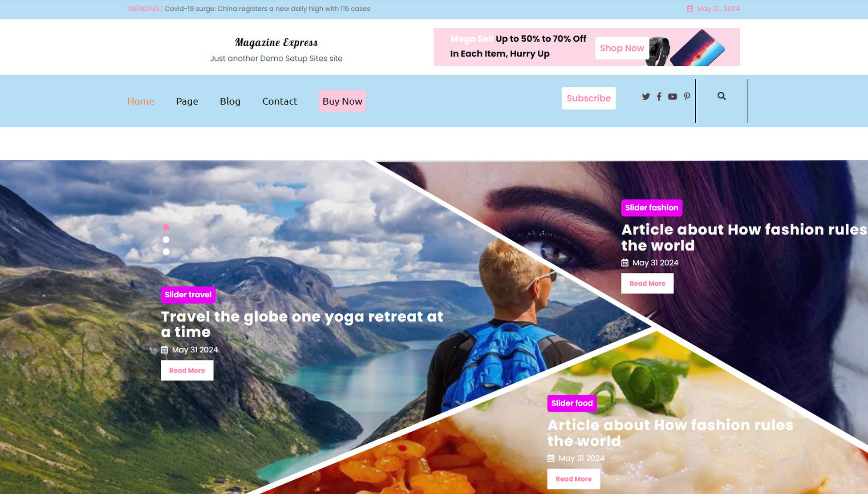
Task: Click the YouTube social media icon
Action: pos(673,96)
